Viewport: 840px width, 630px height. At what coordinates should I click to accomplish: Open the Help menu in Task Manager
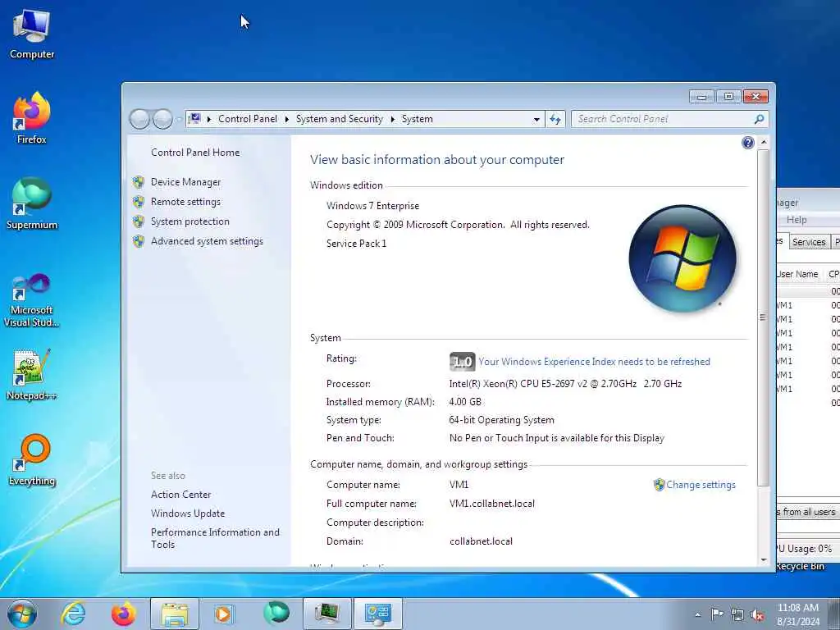pos(796,220)
